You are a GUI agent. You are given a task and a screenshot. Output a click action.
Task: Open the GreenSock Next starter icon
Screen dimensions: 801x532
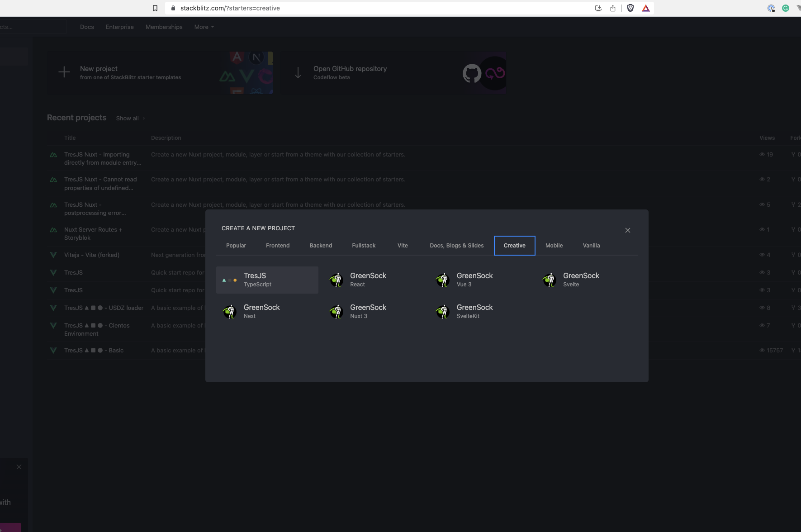click(x=229, y=312)
